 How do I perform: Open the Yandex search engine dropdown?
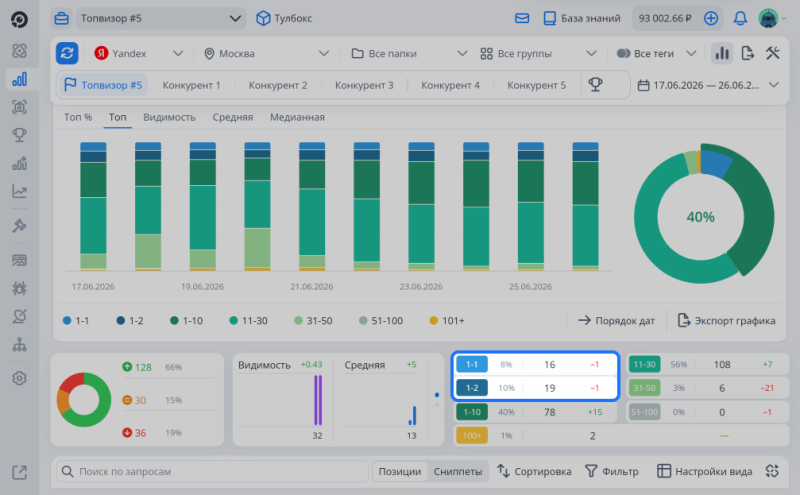coord(138,53)
